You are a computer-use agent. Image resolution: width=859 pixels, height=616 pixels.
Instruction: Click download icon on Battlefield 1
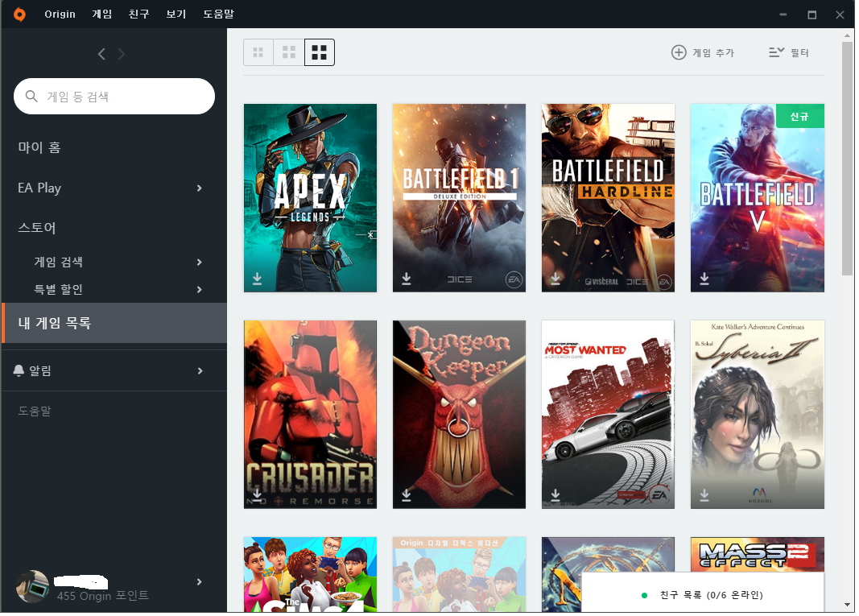click(406, 279)
